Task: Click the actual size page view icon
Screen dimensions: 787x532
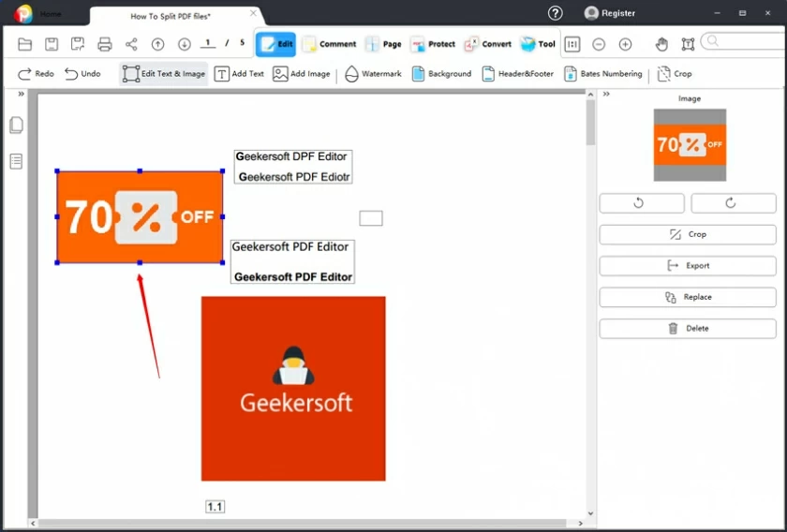Action: 572,44
